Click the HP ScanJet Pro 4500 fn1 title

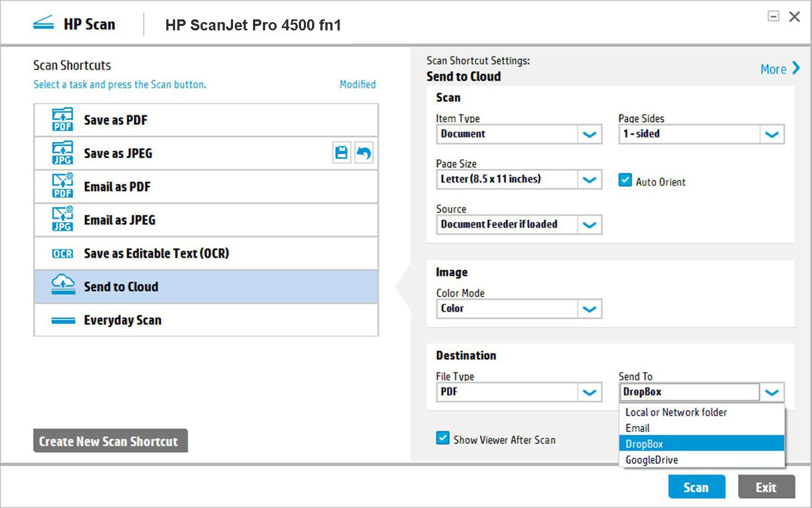click(253, 25)
